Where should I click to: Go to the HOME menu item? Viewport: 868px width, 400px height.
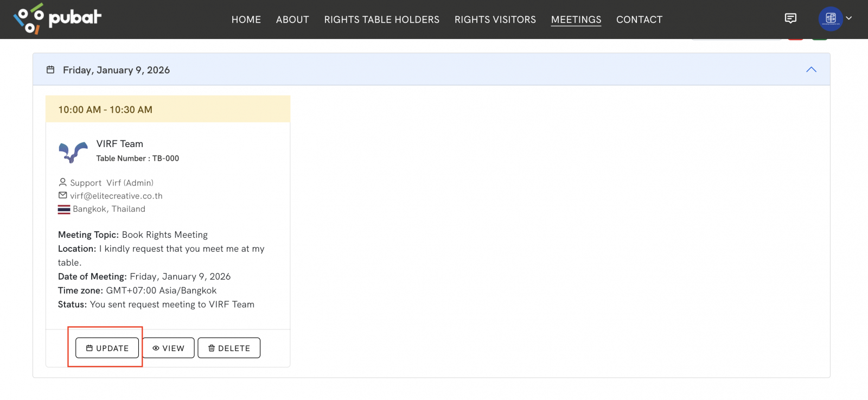pos(246,20)
